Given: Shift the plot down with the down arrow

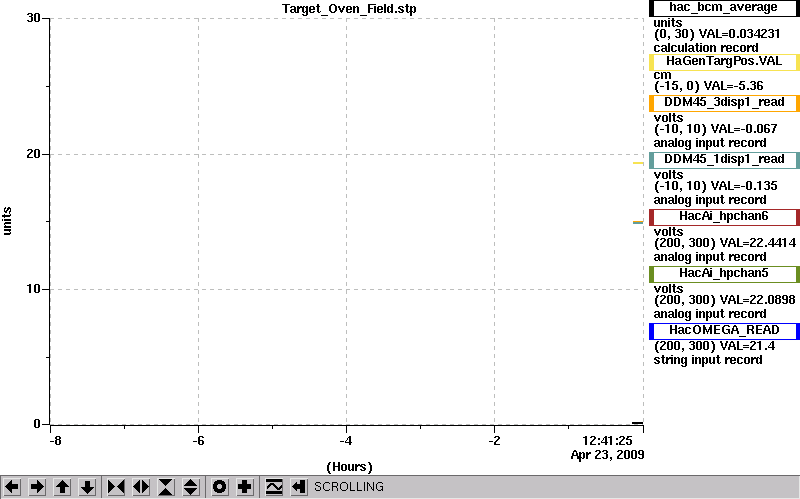Looking at the screenshot, I should 88,487.
